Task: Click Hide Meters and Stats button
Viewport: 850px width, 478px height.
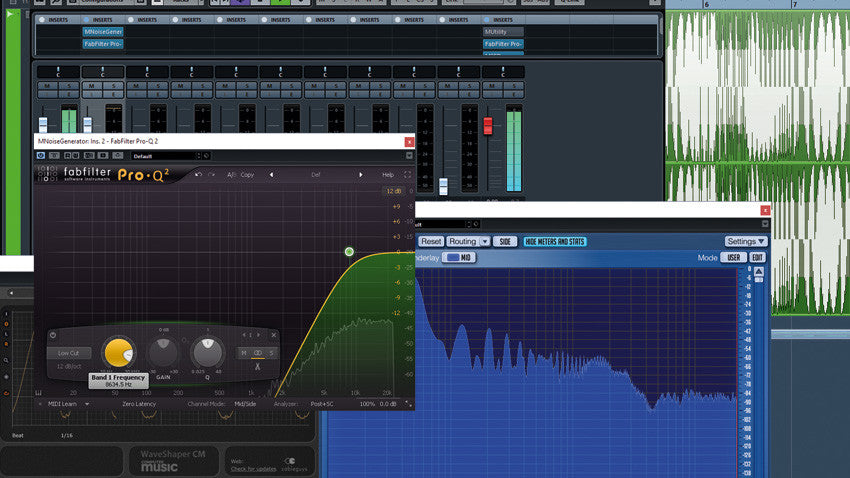Action: click(555, 241)
